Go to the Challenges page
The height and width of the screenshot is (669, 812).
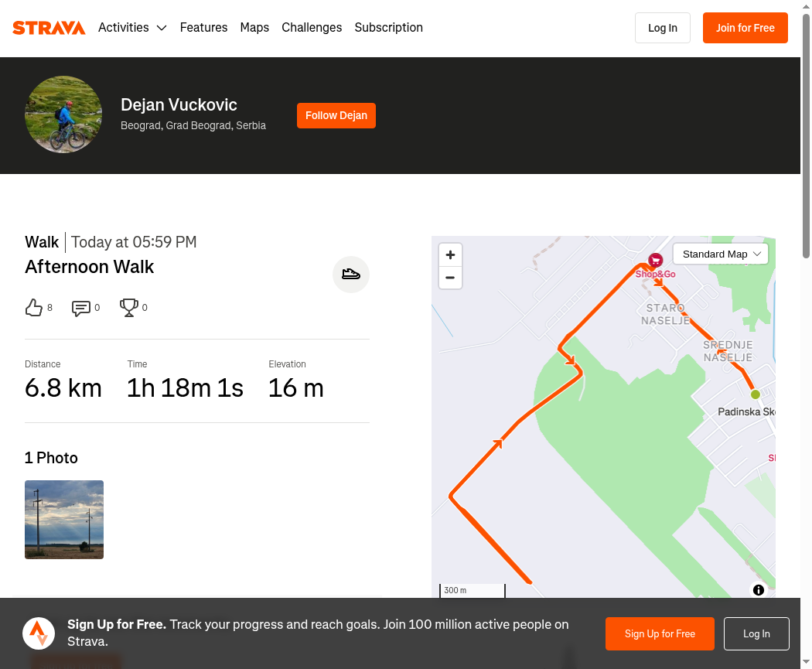tap(312, 27)
